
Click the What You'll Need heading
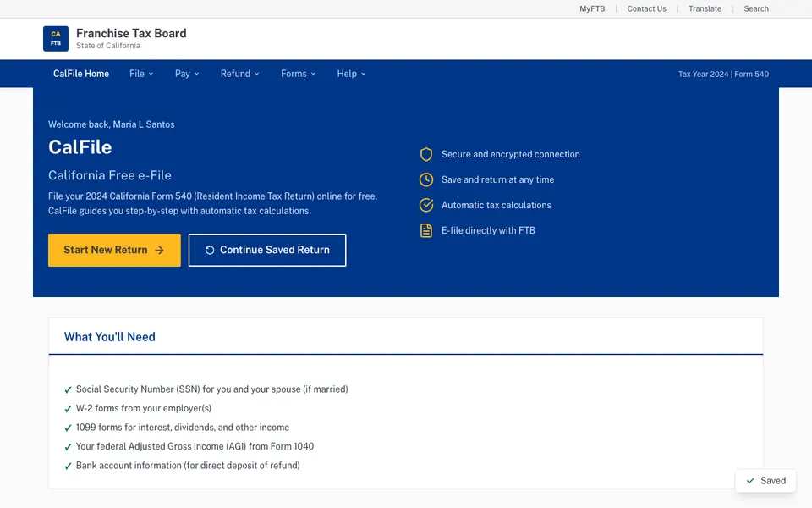pyautogui.click(x=110, y=337)
